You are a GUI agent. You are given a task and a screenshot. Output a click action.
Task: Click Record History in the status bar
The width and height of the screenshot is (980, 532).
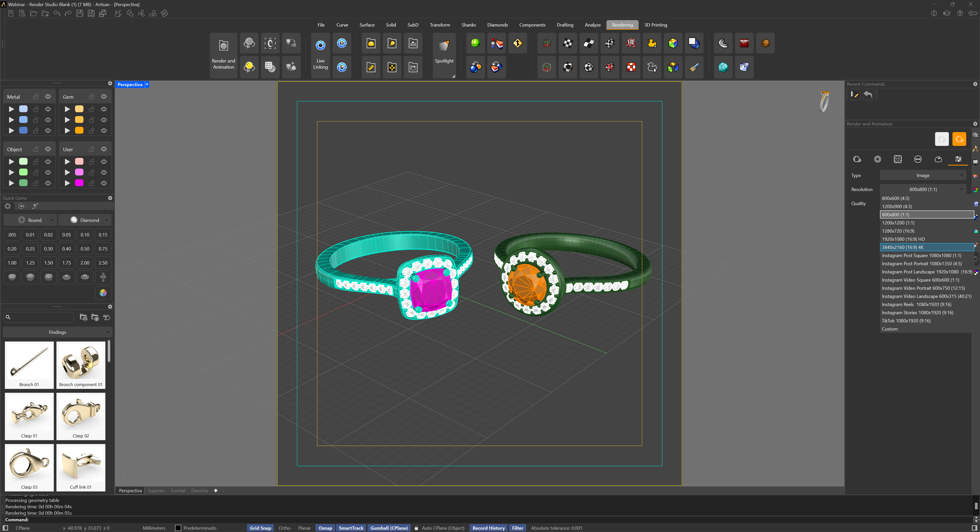[488, 528]
